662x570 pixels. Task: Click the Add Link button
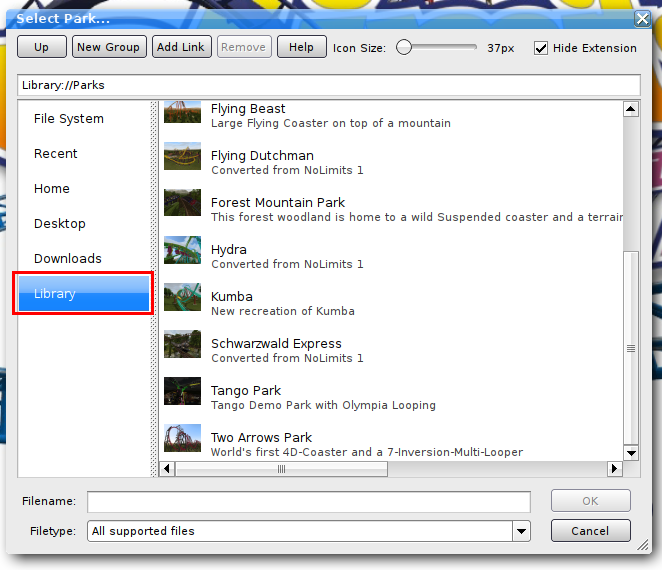(x=181, y=47)
